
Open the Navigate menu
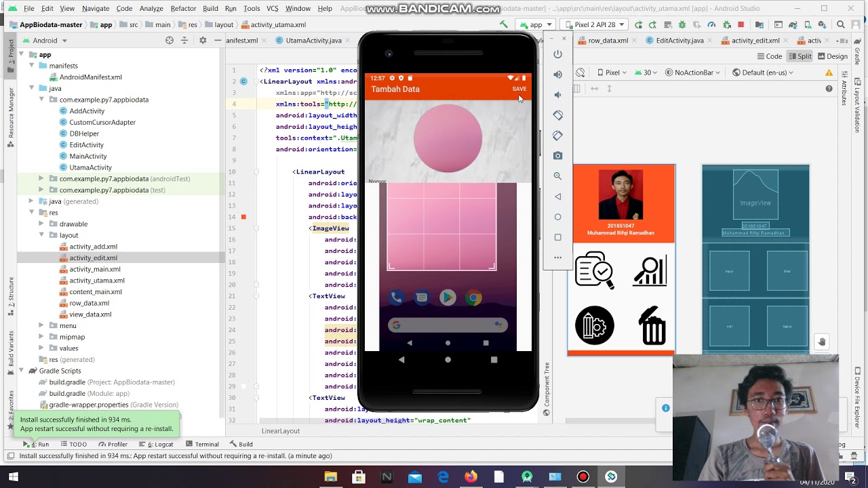tap(96, 8)
